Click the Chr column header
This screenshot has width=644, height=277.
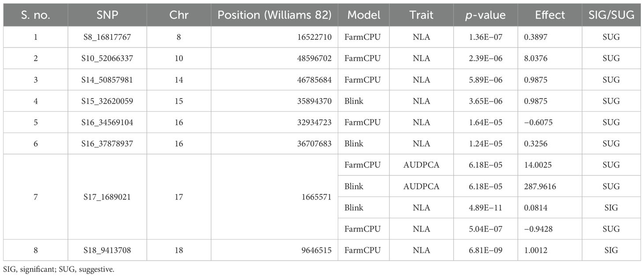coord(179,15)
